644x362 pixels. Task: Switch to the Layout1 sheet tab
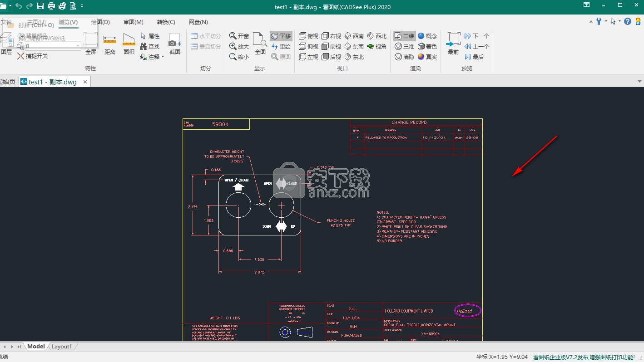pos(62,347)
